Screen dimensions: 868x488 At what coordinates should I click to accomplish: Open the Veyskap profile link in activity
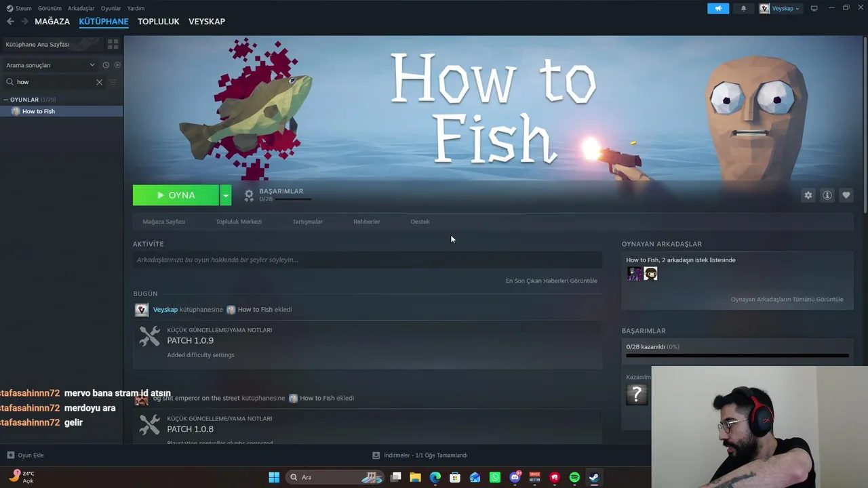165,310
